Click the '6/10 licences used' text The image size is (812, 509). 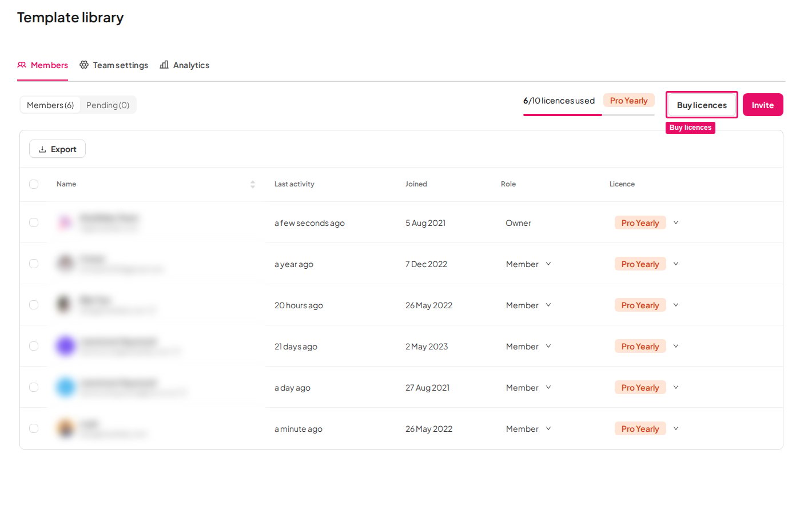point(559,101)
